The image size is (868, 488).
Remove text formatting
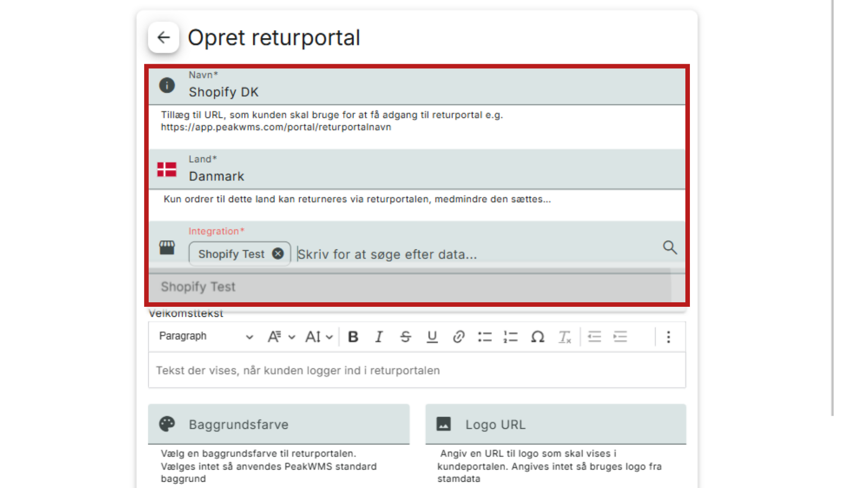(x=564, y=337)
